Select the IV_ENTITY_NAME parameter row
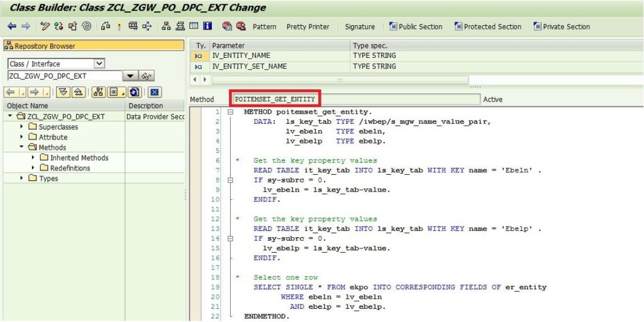 (416, 55)
